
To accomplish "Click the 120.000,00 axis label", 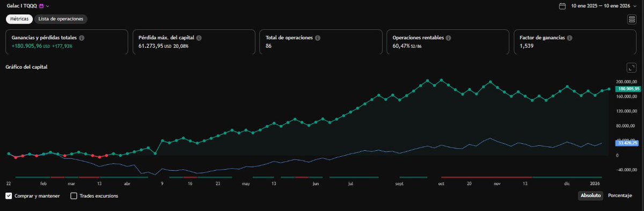I will coord(627,112).
